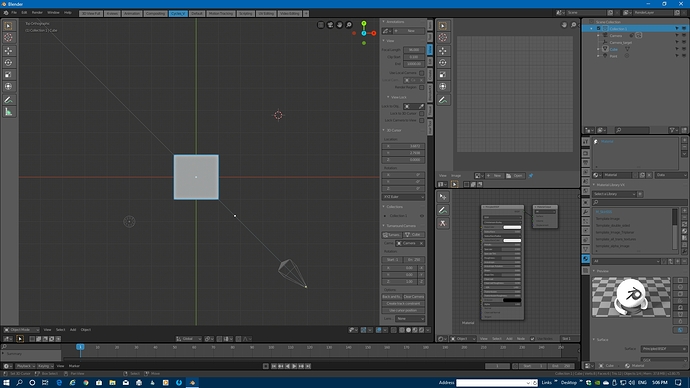Activate the Select Box tool in 3D viewport
690x388 pixels.
click(x=8, y=26)
